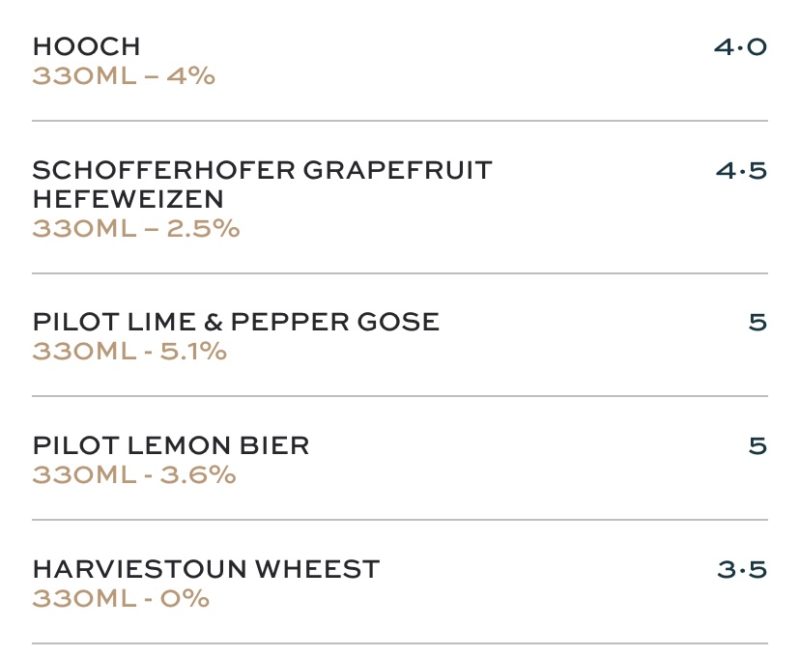
Task: Select Pilot Lemon Bier item
Action: [170, 446]
